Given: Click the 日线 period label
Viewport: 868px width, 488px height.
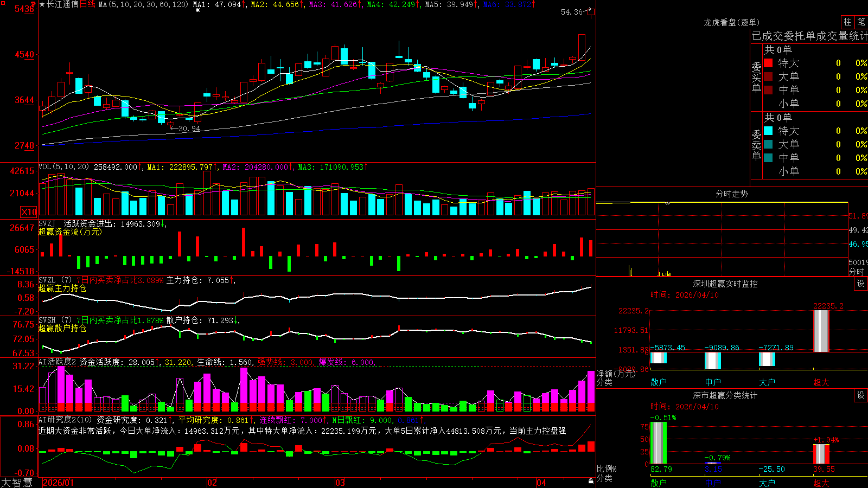Looking at the screenshot, I should pyautogui.click(x=87, y=4).
